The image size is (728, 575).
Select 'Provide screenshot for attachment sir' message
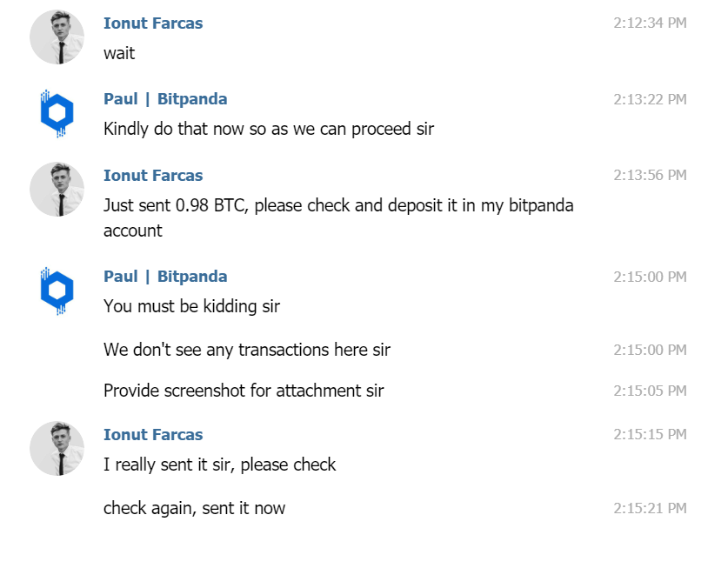pyautogui.click(x=244, y=391)
